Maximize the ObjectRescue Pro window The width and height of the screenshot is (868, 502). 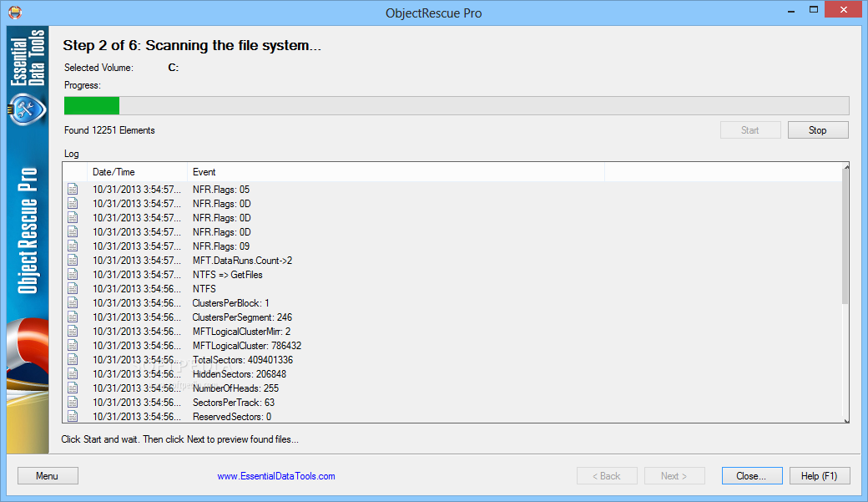(x=813, y=9)
